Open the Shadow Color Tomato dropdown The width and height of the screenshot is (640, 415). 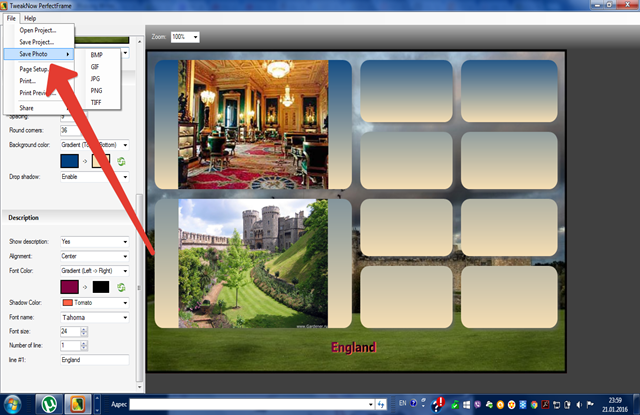(x=93, y=303)
